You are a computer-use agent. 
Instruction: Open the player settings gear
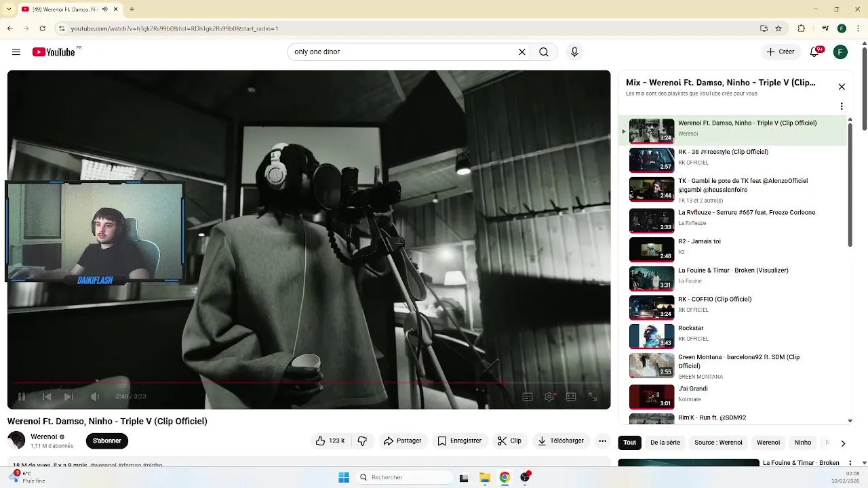tap(550, 397)
